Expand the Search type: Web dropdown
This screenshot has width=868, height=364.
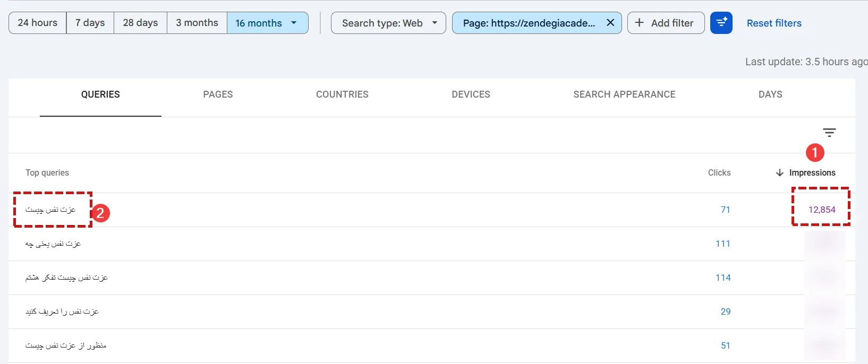tap(388, 23)
